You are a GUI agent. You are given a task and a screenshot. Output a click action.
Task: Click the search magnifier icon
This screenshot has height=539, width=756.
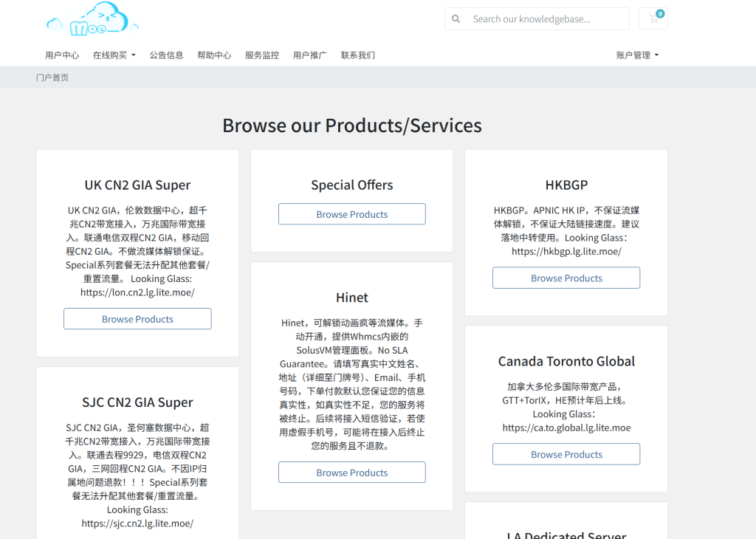point(456,19)
